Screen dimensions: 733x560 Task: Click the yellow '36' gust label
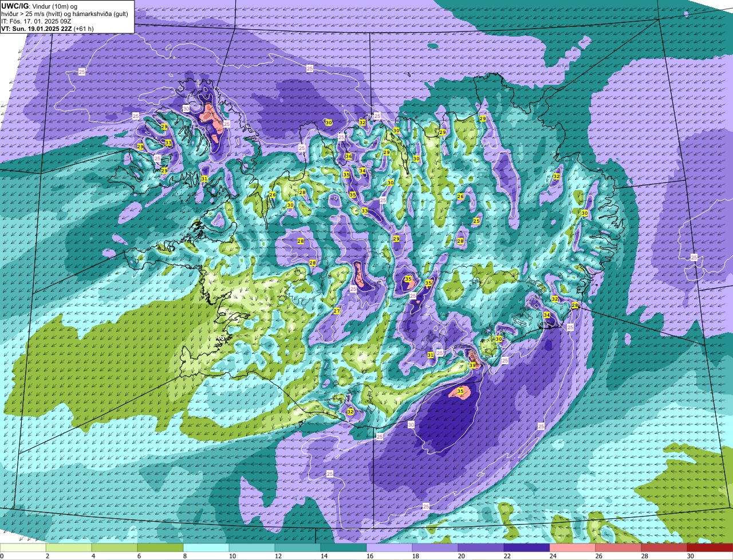click(349, 156)
